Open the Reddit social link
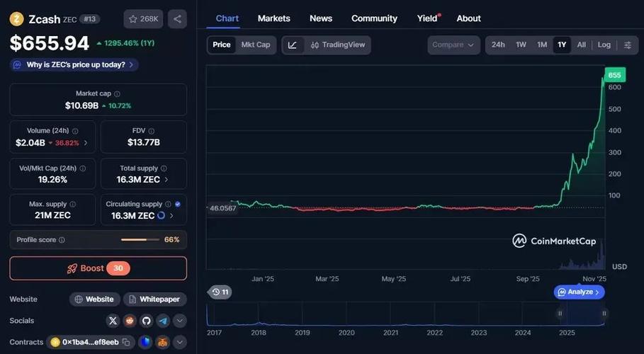 coord(130,321)
